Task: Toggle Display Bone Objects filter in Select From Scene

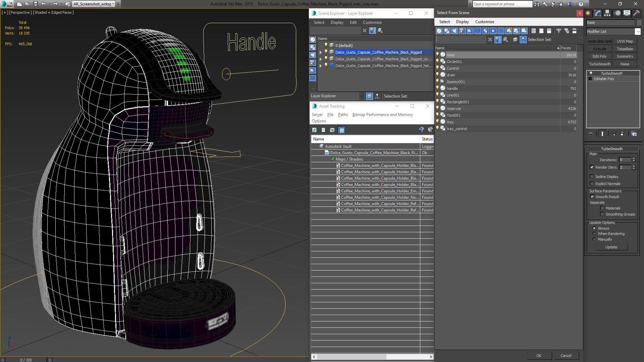Action: pyautogui.click(x=501, y=31)
